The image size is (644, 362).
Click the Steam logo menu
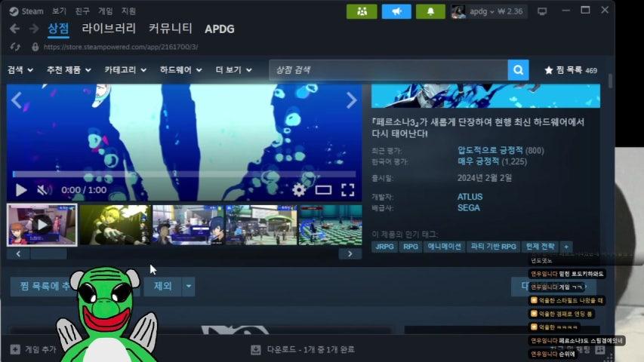pyautogui.click(x=14, y=11)
